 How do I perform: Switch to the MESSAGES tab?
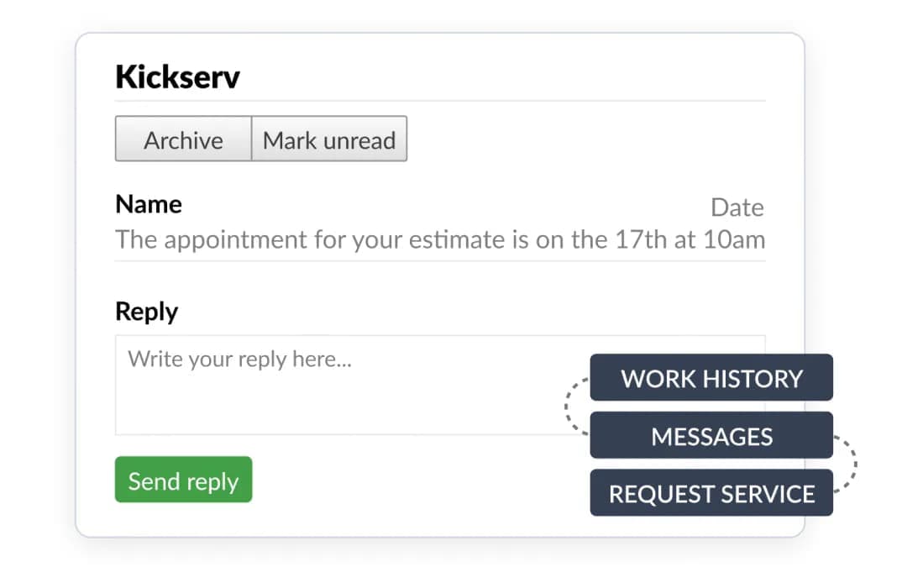[711, 436]
